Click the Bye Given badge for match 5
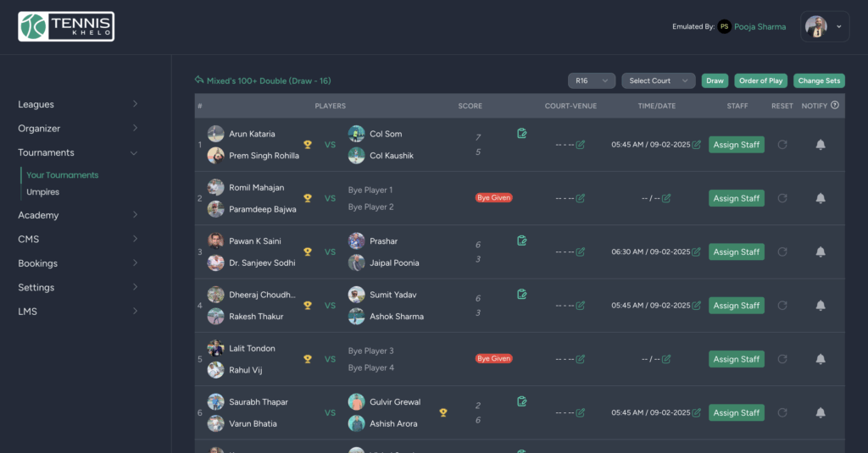This screenshot has height=453, width=868. [494, 358]
